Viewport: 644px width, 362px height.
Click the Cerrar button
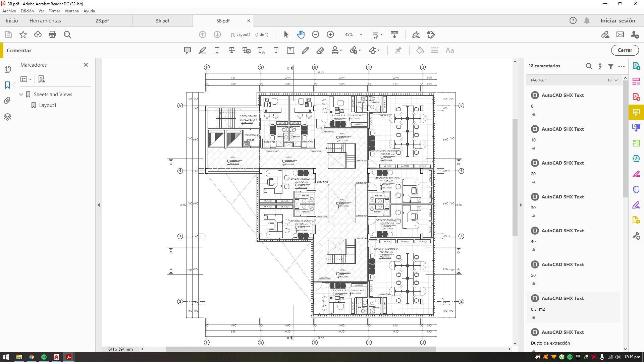tap(625, 50)
